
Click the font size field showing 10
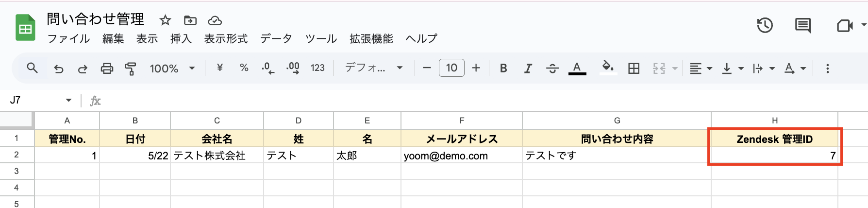coord(451,68)
